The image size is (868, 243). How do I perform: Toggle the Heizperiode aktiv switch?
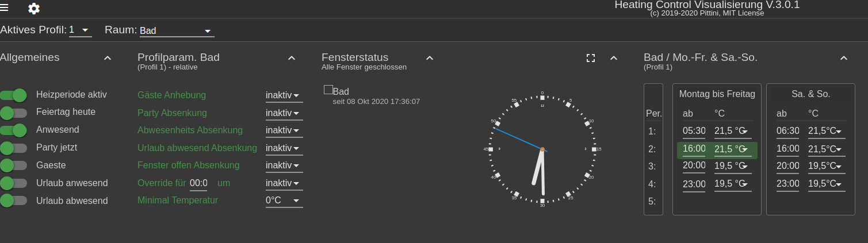pos(14,95)
